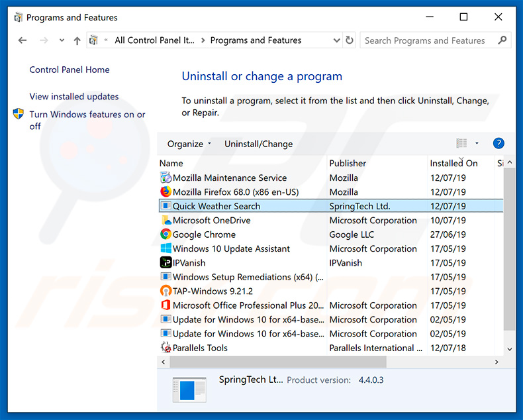Select Google Chrome in the list

331,235
